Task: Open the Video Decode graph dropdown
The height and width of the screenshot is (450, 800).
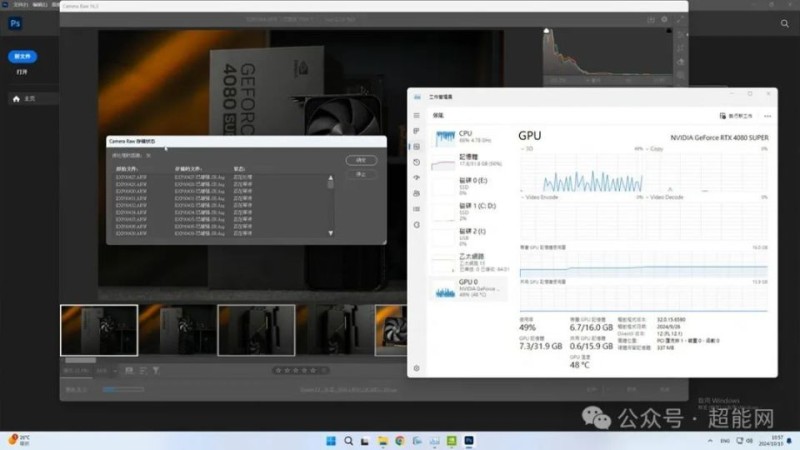Action: point(665,197)
